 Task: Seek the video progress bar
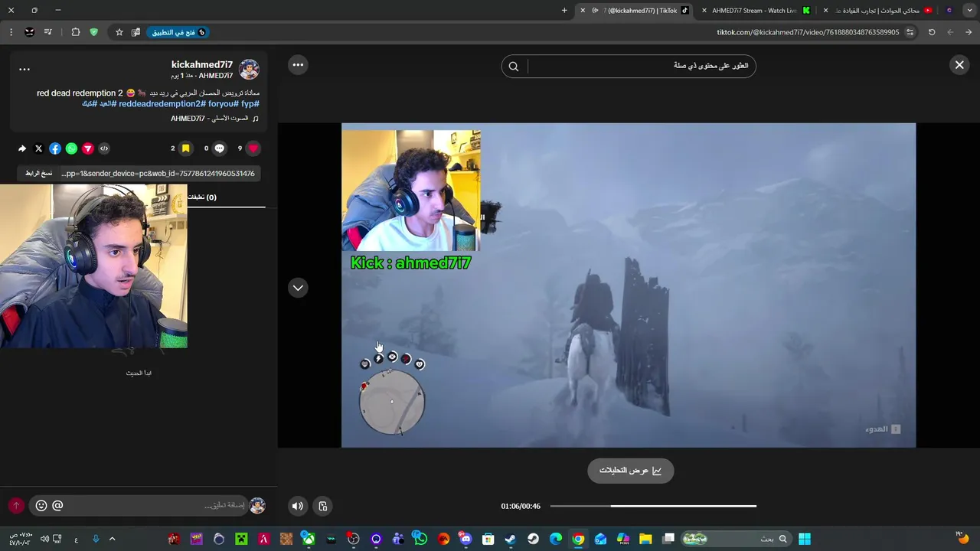coord(653,506)
